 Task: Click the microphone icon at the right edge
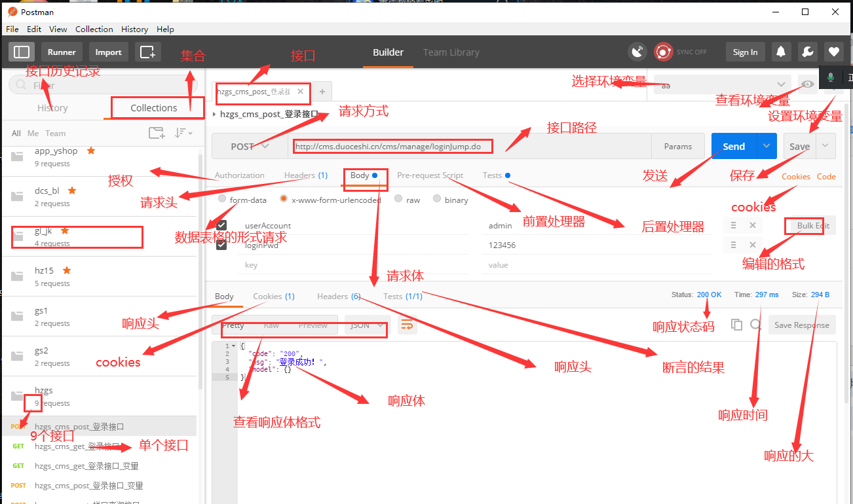pyautogui.click(x=831, y=77)
